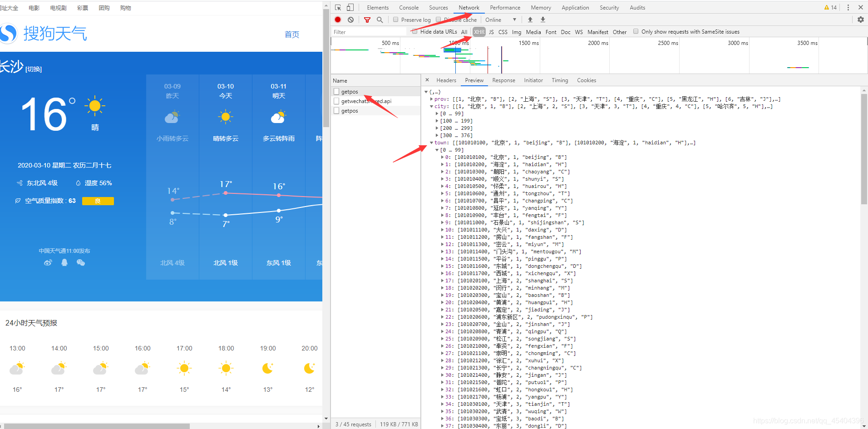Click the Weibo share icon
Screen dimensions: 868x429
pos(48,262)
